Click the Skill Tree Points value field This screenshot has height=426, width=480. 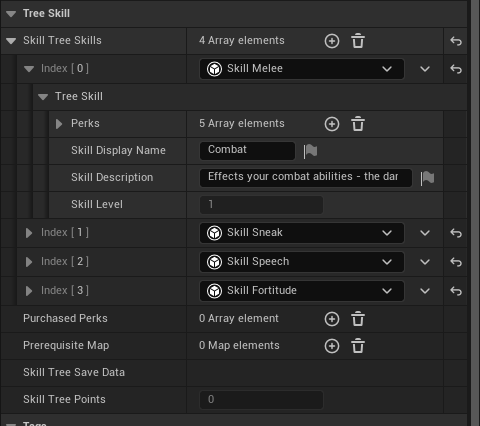point(261,400)
